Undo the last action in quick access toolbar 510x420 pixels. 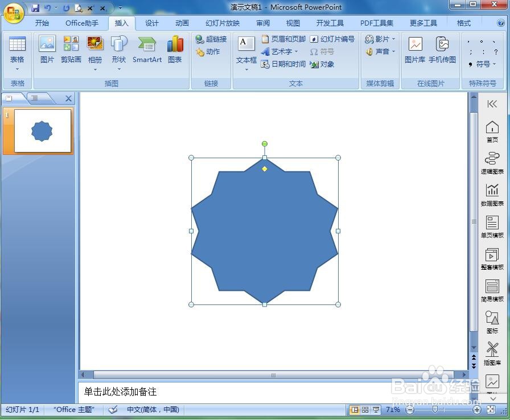pyautogui.click(x=47, y=8)
